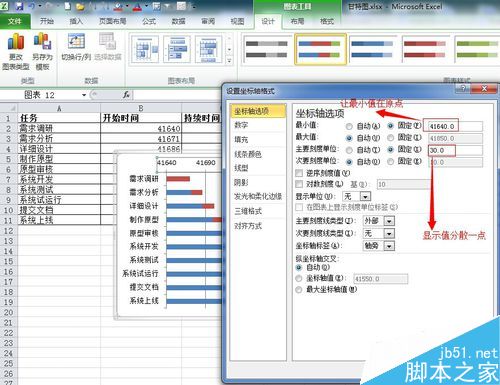The width and height of the screenshot is (500, 385).
Task: Select cell A7 containing 系统开发
Action: pyautogui.click(x=59, y=179)
